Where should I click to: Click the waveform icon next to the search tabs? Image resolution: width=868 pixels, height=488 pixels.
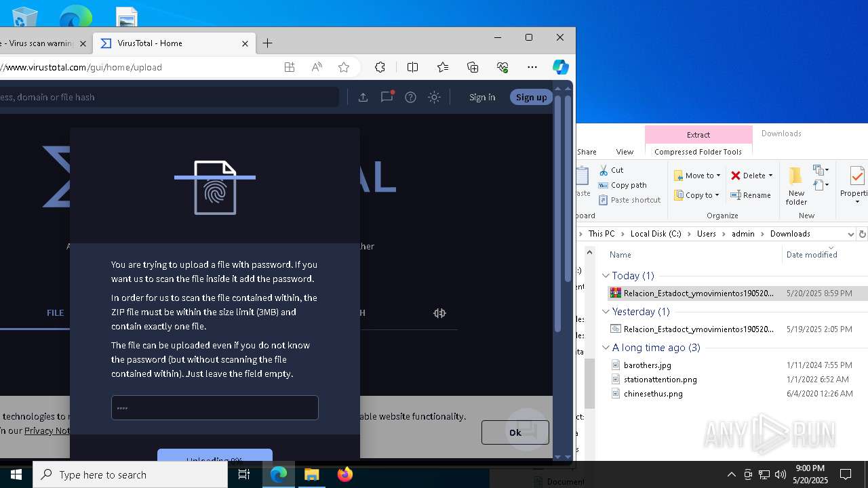click(439, 312)
